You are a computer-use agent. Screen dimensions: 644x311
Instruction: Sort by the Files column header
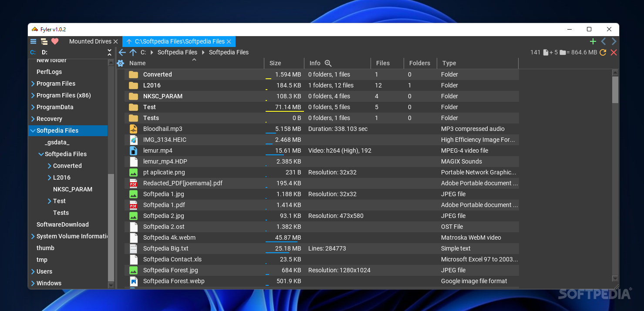click(387, 63)
